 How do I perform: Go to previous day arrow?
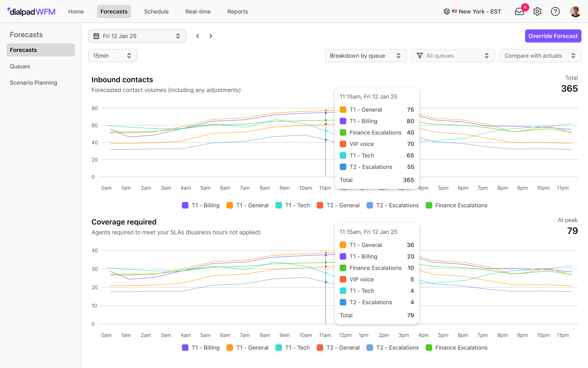(198, 36)
